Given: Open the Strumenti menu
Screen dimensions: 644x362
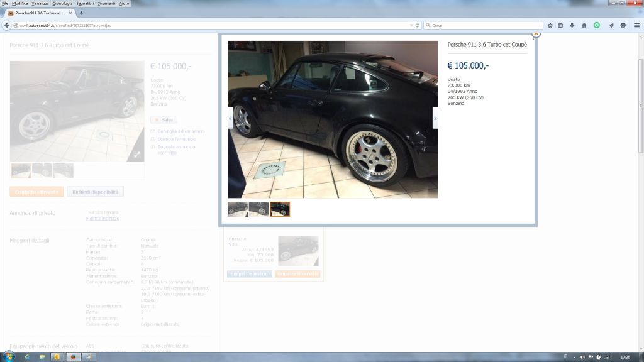Looking at the screenshot, I should click(x=106, y=3).
